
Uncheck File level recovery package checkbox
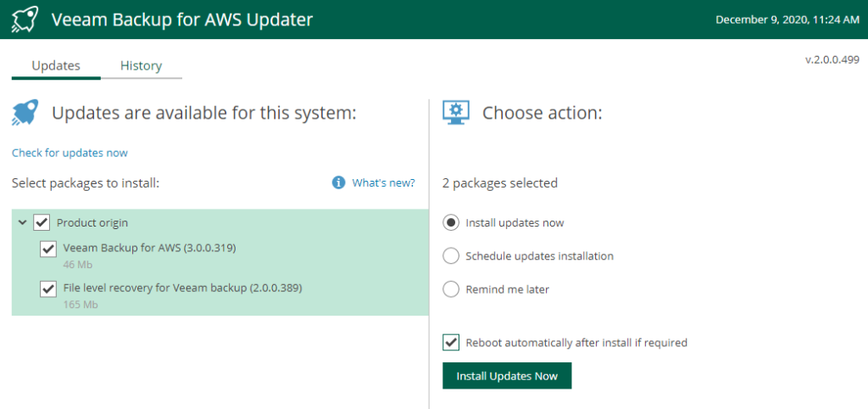point(48,289)
